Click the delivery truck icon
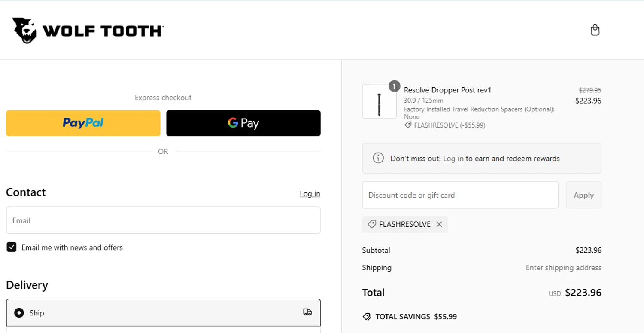 (x=307, y=312)
